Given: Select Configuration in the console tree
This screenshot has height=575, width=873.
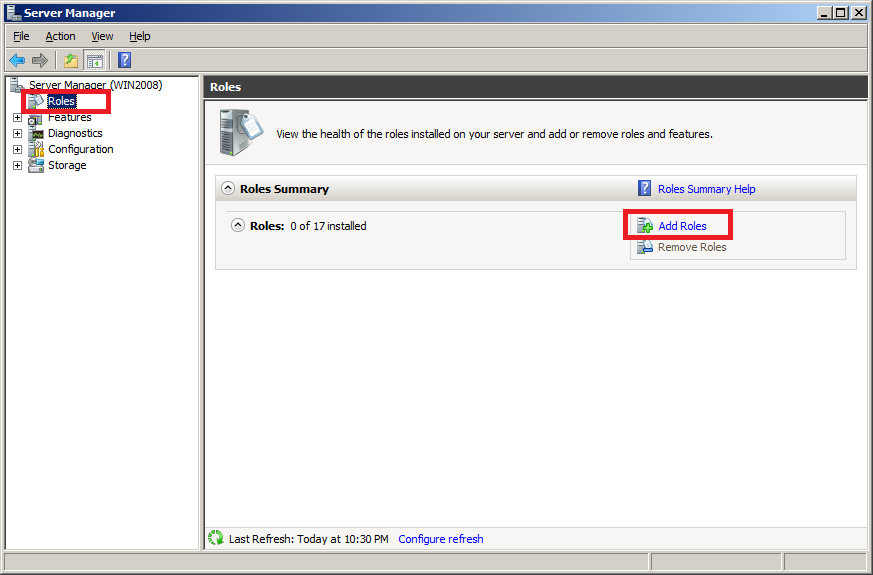Looking at the screenshot, I should point(81,149).
